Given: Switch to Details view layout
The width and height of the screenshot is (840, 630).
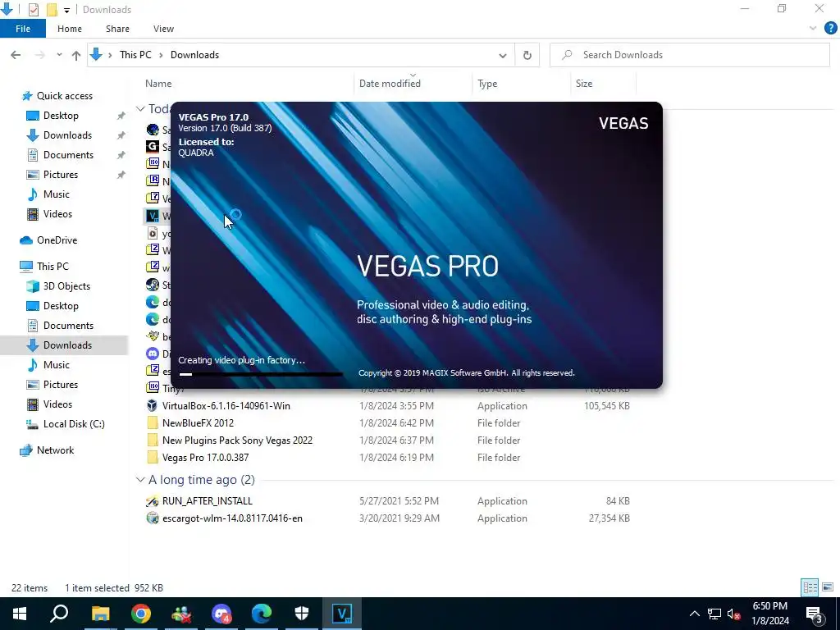Looking at the screenshot, I should point(810,587).
